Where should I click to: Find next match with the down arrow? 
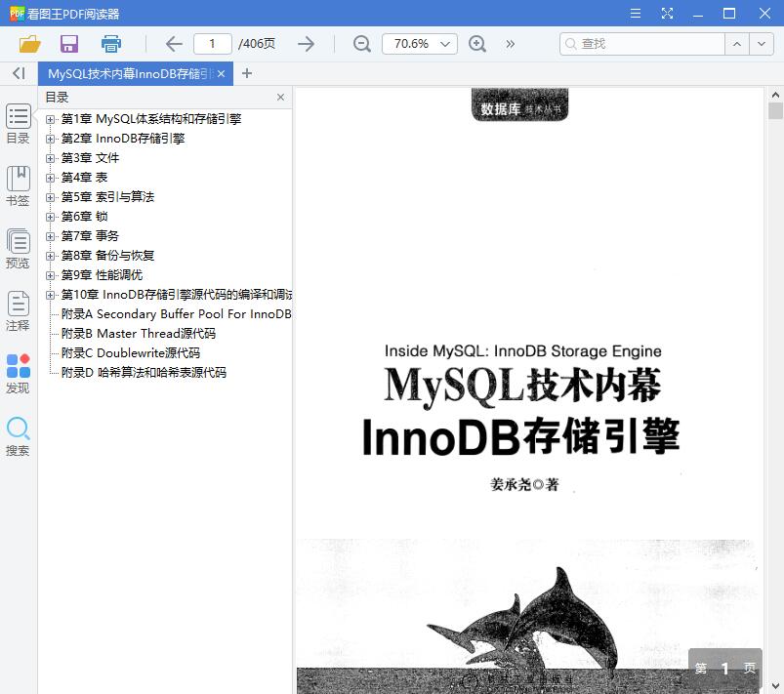point(762,44)
